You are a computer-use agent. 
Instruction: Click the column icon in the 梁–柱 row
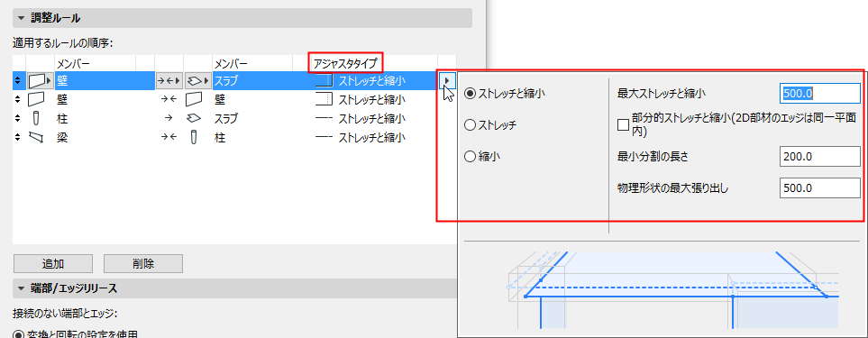coord(194,136)
